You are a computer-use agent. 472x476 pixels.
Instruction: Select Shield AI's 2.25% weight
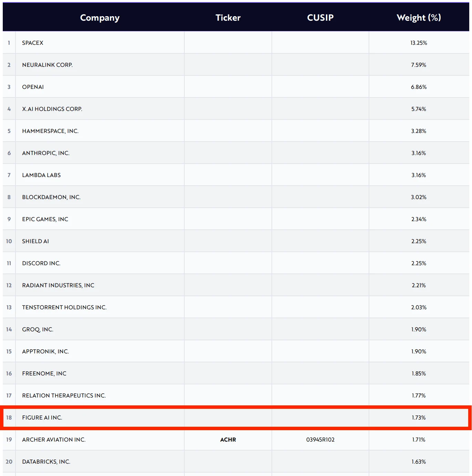click(419, 241)
